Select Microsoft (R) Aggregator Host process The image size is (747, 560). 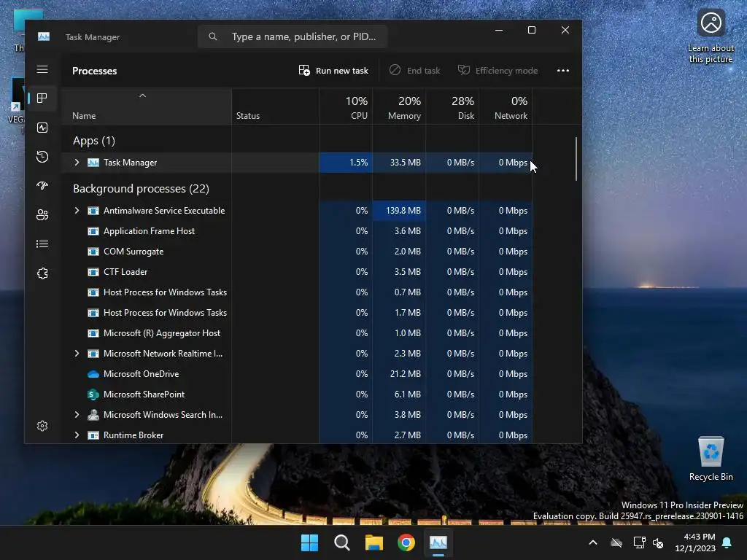coord(297,333)
